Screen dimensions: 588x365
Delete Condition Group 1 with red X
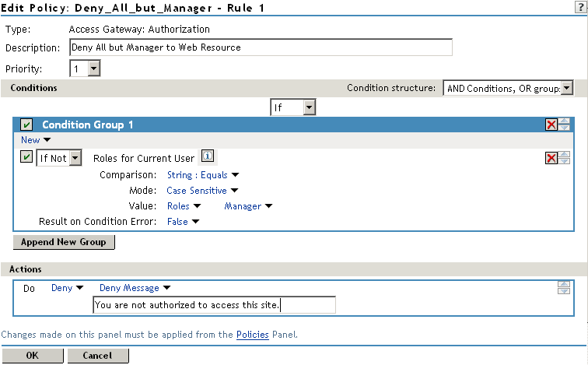[x=551, y=125]
